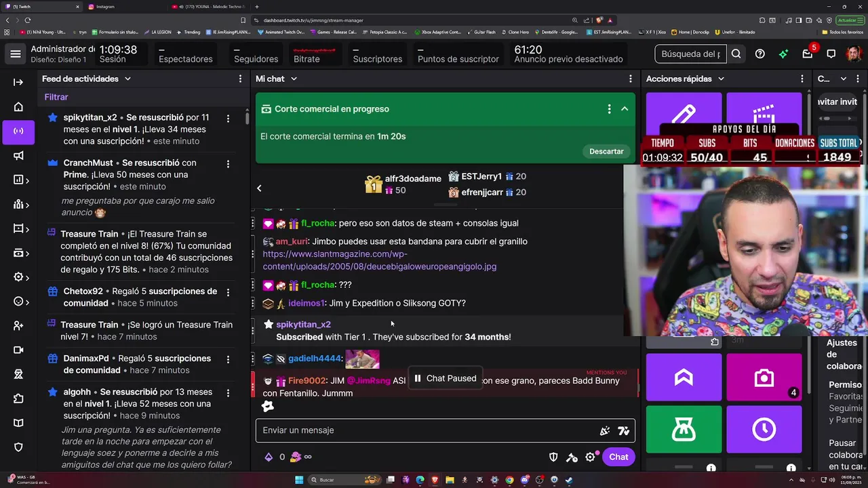Open File Explorer from the taskbar
This screenshot has width=868, height=488.
point(450,480)
